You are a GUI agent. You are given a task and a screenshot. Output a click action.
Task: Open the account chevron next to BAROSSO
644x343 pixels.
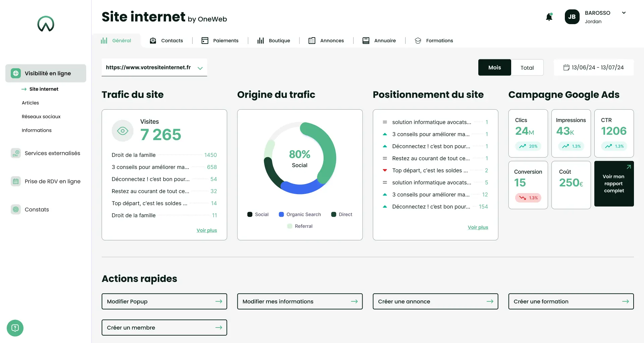coord(624,13)
